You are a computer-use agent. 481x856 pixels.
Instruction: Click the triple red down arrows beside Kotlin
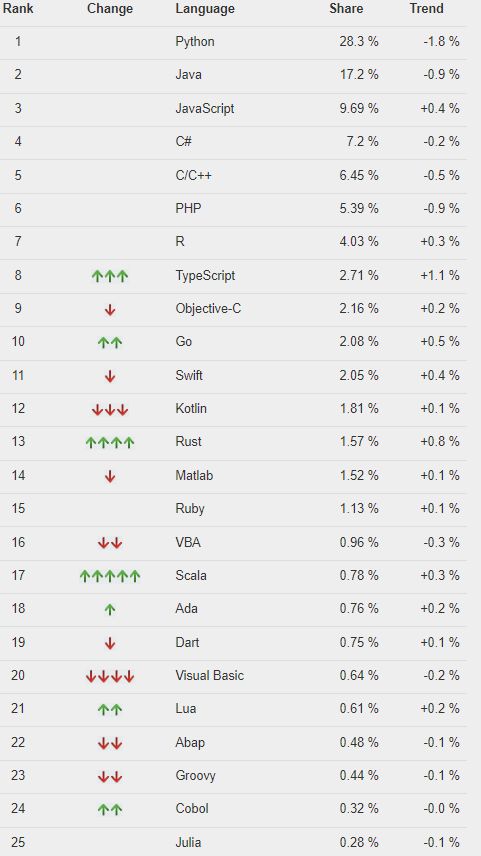tap(110, 409)
